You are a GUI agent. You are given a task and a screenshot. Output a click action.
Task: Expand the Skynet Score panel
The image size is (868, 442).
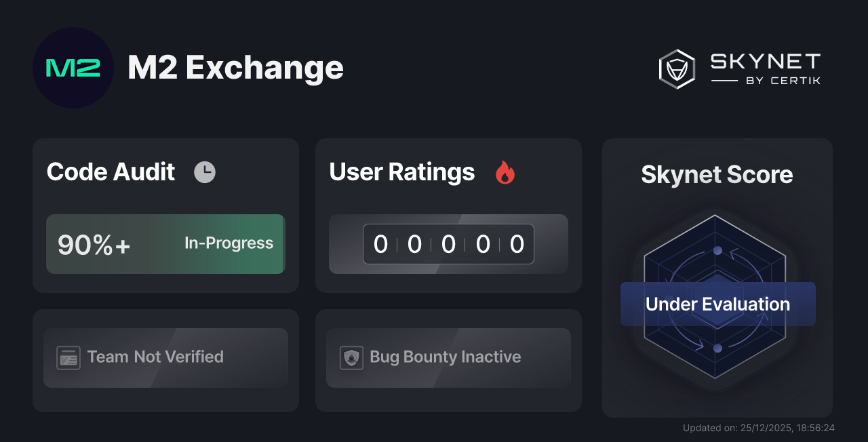(717, 278)
